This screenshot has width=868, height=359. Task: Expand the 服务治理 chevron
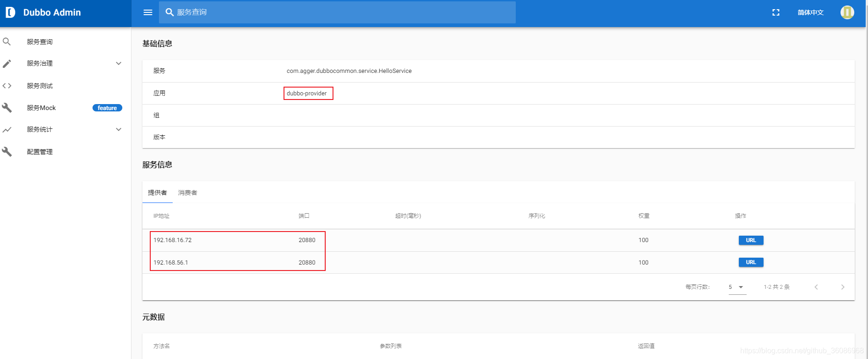[119, 63]
